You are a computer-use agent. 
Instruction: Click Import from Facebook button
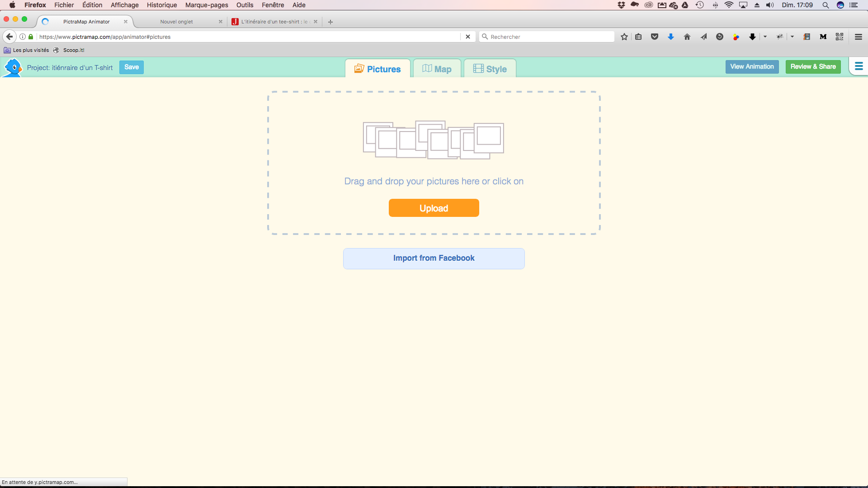click(434, 258)
